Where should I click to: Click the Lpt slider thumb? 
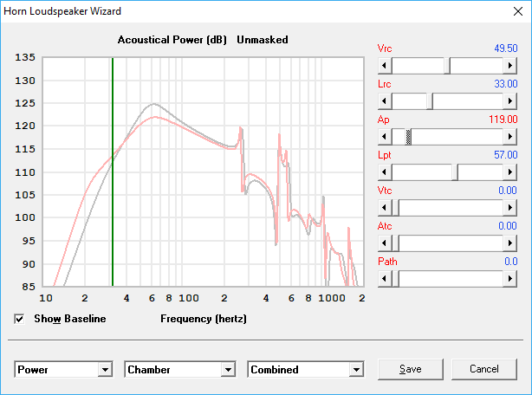click(x=455, y=172)
